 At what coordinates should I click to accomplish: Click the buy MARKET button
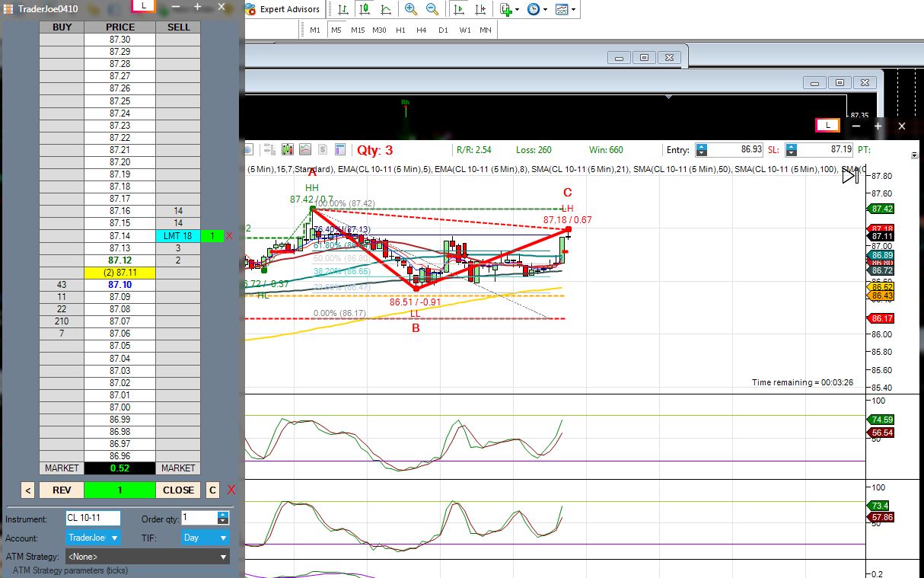tap(62, 468)
